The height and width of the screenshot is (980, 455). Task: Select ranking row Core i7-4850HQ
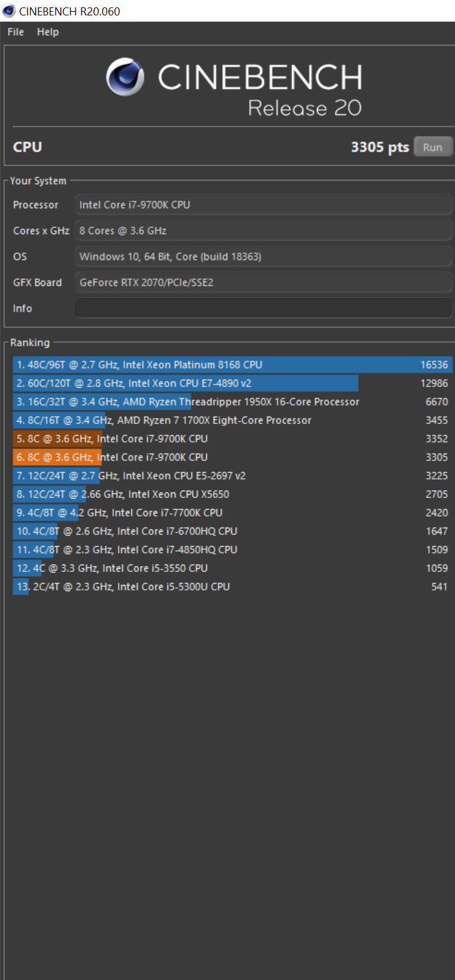233,550
